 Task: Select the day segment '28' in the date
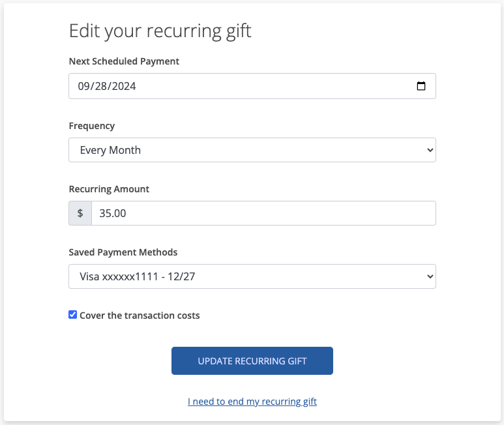(101, 86)
